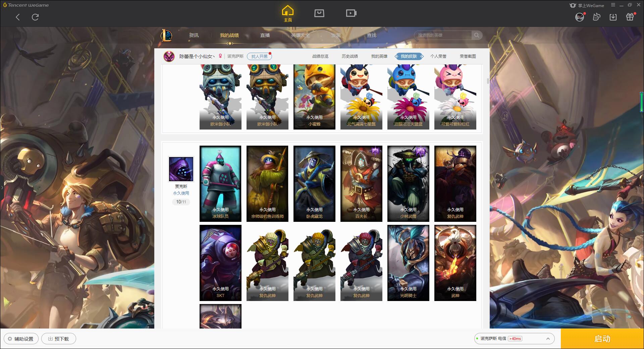Open the 个人荣誉 sub-tab
Image resolution: width=644 pixels, height=349 pixels.
pyautogui.click(x=438, y=56)
